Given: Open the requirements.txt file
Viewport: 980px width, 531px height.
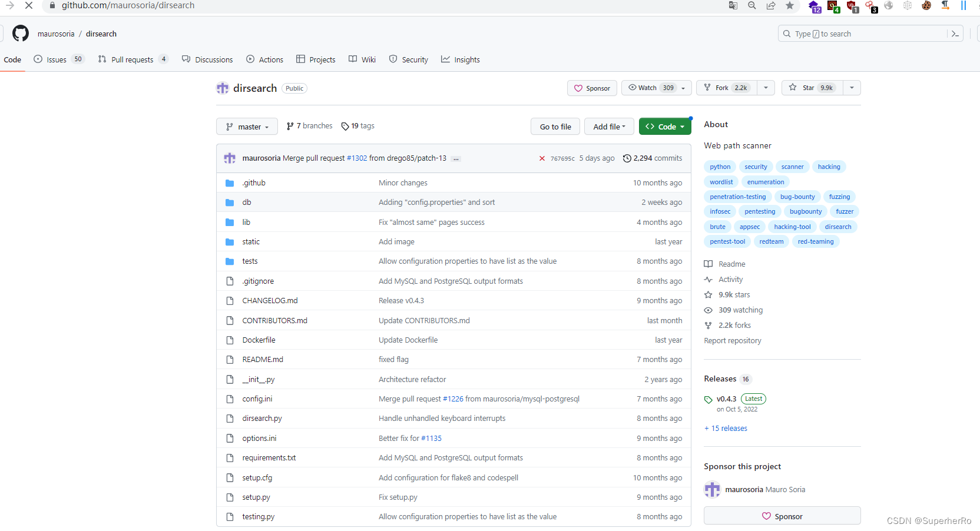Looking at the screenshot, I should click(269, 458).
